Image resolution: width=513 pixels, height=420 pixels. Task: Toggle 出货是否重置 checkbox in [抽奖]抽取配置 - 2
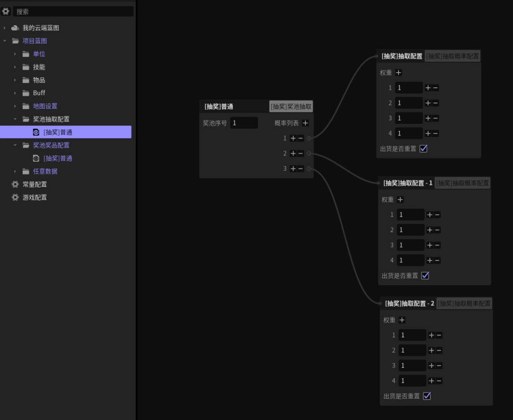(x=427, y=396)
